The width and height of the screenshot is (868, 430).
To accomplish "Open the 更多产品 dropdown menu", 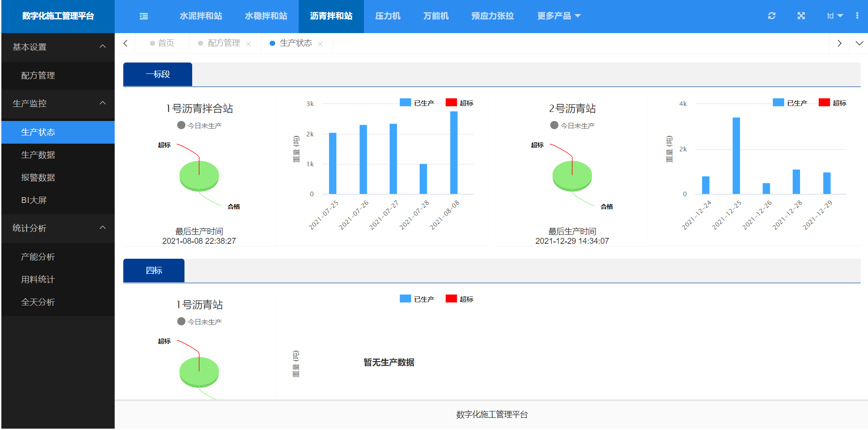I will pyautogui.click(x=558, y=16).
